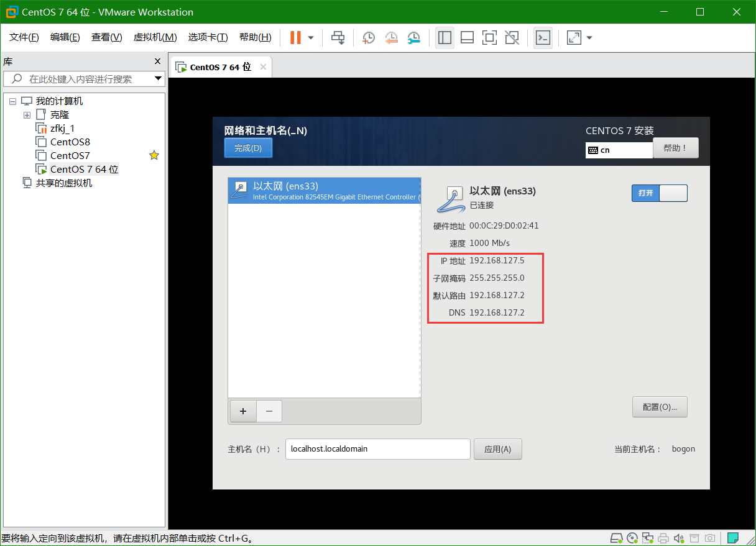Click the network adapter status icon
This screenshot has height=546, width=756.
tap(648, 538)
